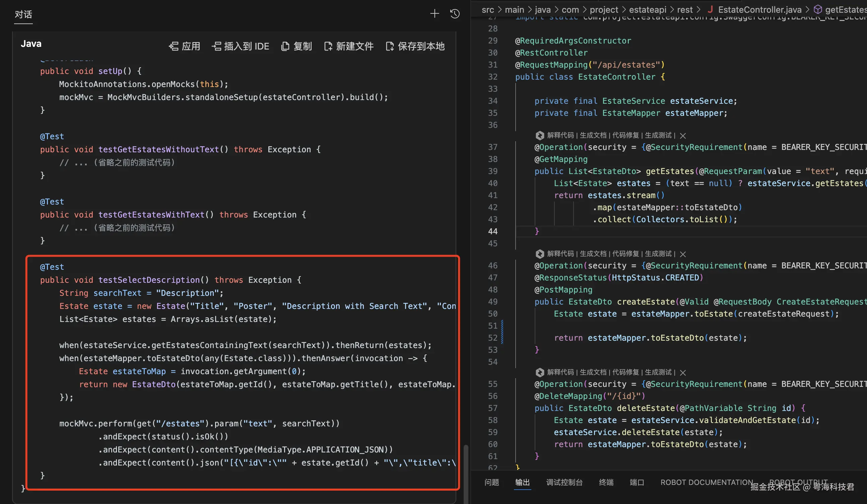Image resolution: width=867 pixels, height=504 pixels.
Task: Open the chat history clock icon
Action: (x=455, y=14)
